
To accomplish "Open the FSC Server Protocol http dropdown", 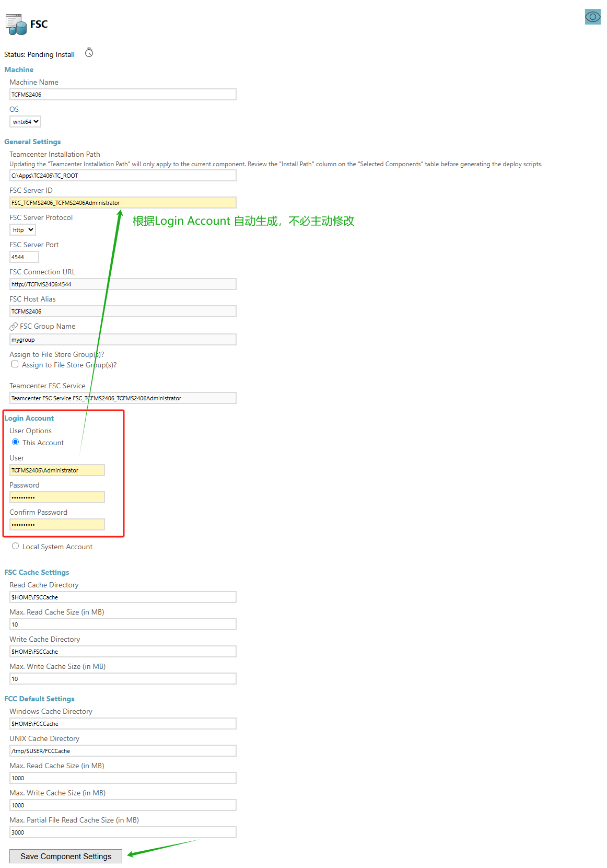I will point(23,230).
